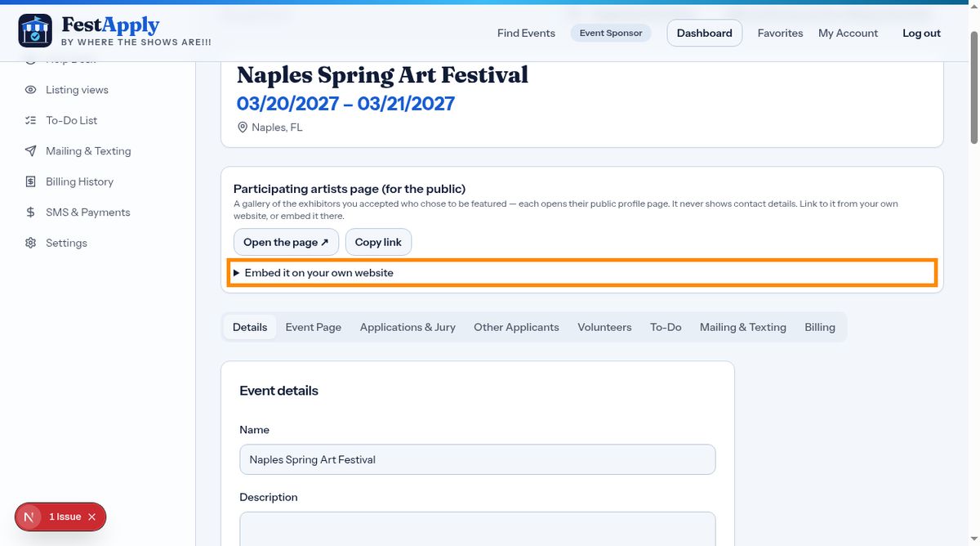The width and height of the screenshot is (980, 546).
Task: Open the To-Do tab
Action: pyautogui.click(x=666, y=327)
